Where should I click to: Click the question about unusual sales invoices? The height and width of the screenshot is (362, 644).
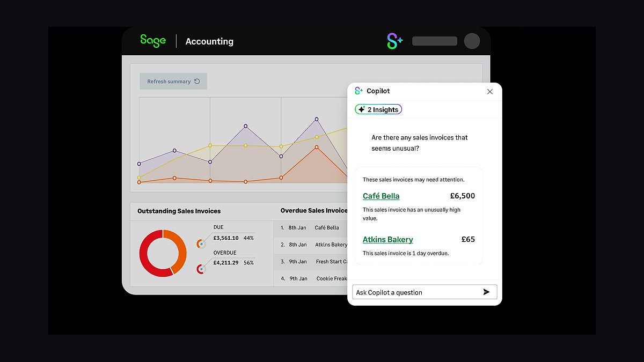(x=420, y=143)
